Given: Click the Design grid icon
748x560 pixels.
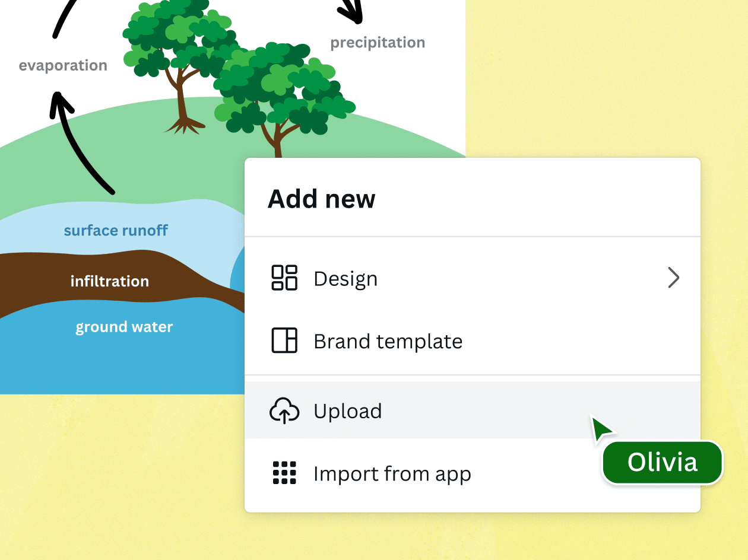Looking at the screenshot, I should pyautogui.click(x=284, y=278).
